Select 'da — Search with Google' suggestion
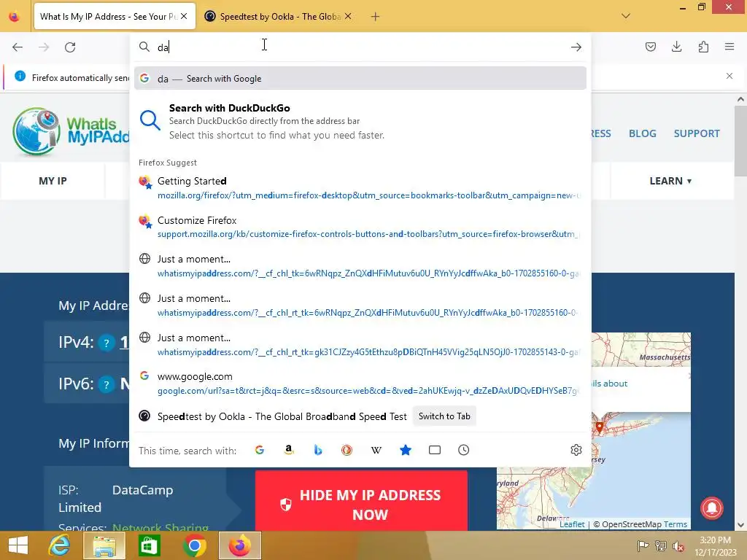Image resolution: width=747 pixels, height=560 pixels. (360, 78)
